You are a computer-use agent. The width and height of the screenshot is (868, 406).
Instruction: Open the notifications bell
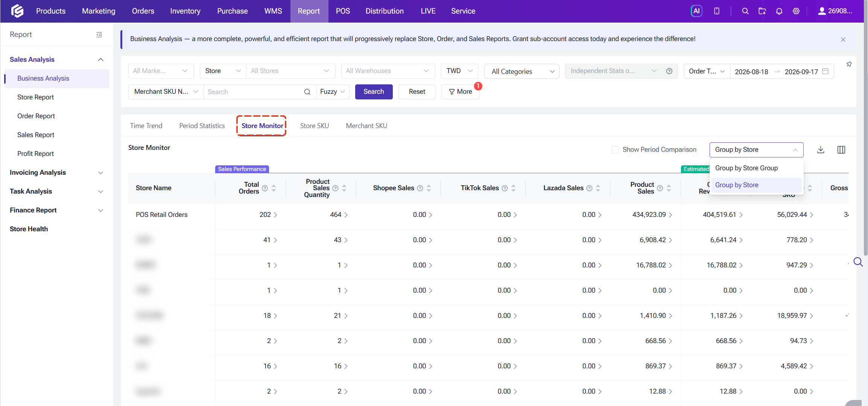779,11
